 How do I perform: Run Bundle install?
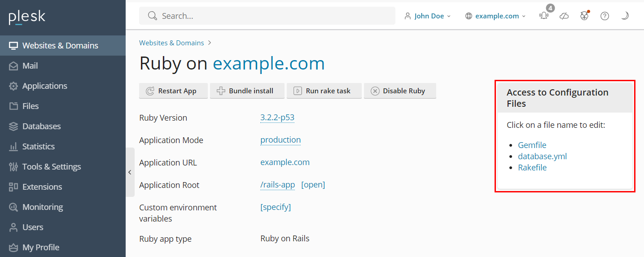pyautogui.click(x=247, y=91)
